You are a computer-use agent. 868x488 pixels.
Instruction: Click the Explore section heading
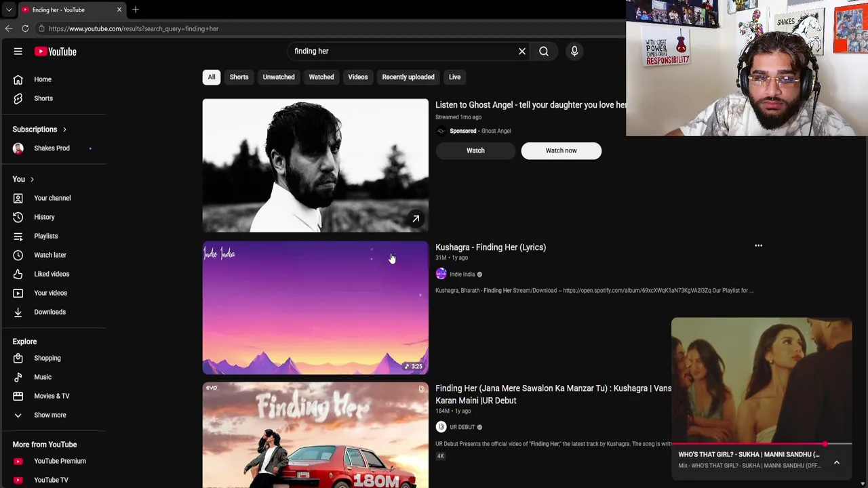coord(24,342)
